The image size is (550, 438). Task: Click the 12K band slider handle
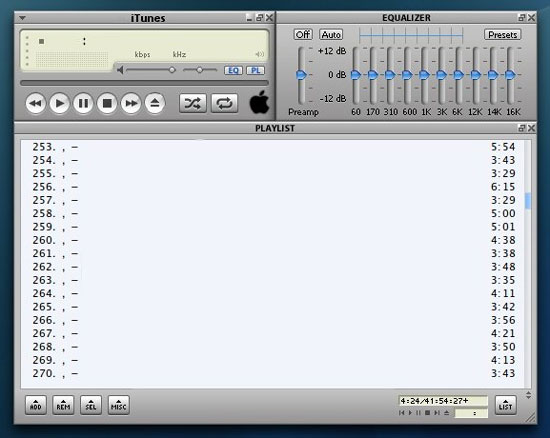476,74
